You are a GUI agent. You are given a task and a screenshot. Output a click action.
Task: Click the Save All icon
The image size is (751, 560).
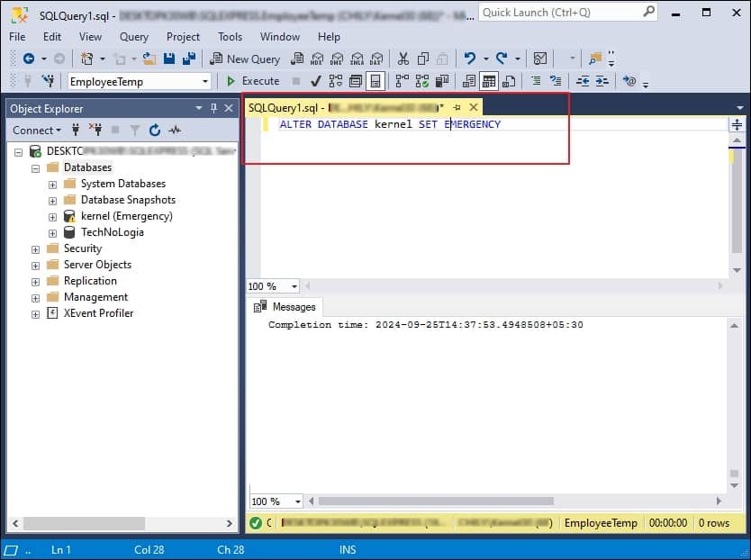pyautogui.click(x=189, y=59)
